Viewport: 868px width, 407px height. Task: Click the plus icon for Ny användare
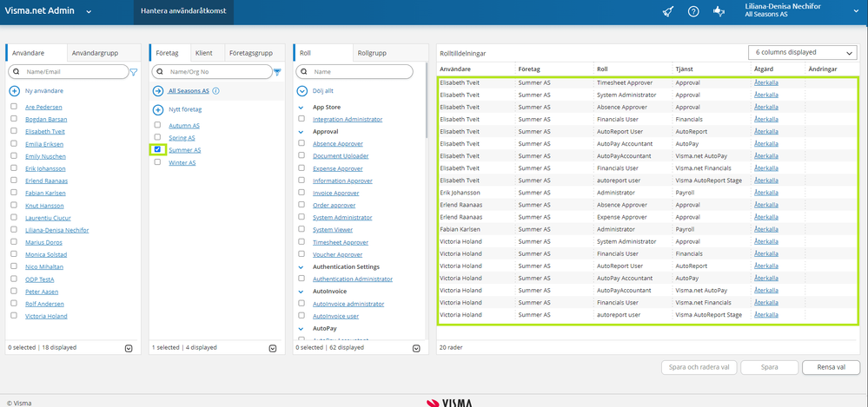pos(15,91)
